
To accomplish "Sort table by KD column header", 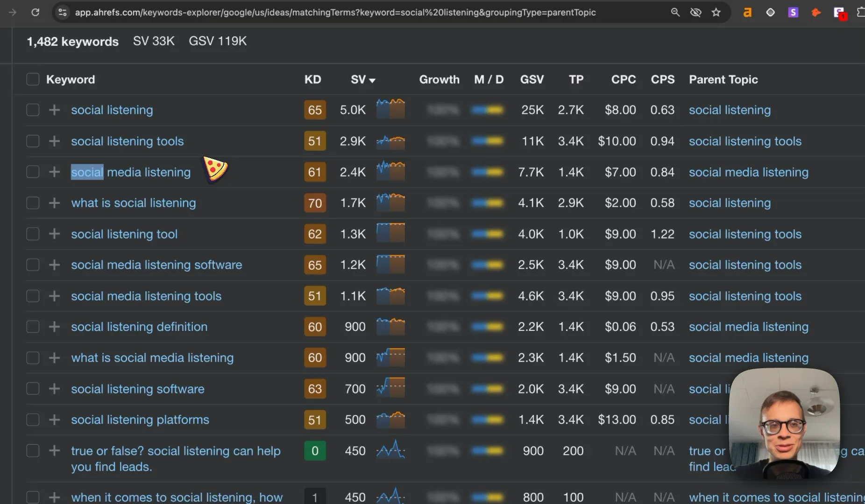I will (313, 80).
